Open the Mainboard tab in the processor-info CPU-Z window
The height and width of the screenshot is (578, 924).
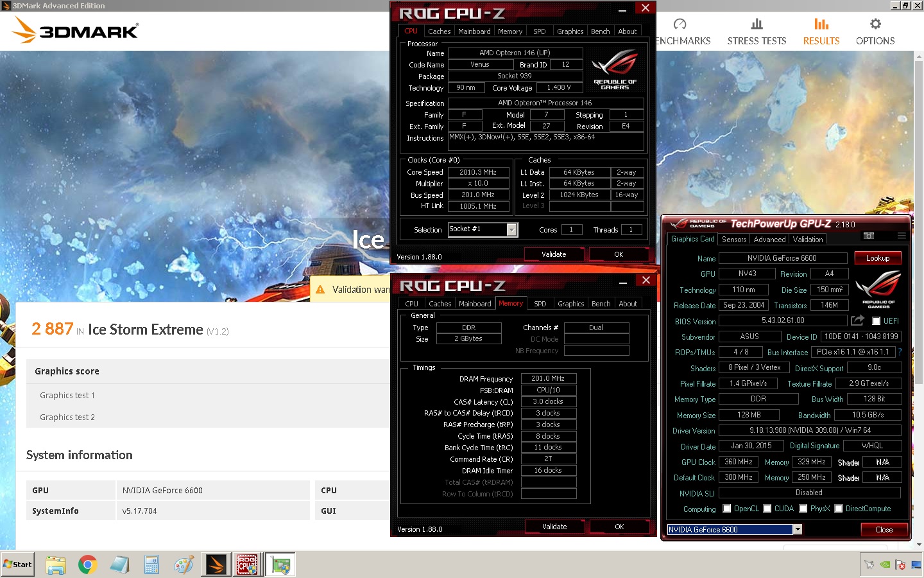(474, 31)
